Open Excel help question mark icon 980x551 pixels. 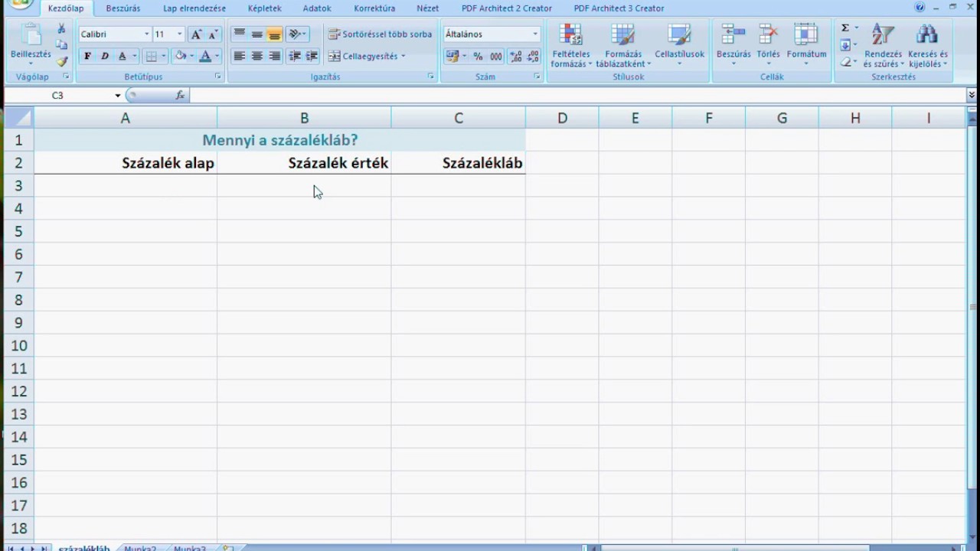pos(920,8)
